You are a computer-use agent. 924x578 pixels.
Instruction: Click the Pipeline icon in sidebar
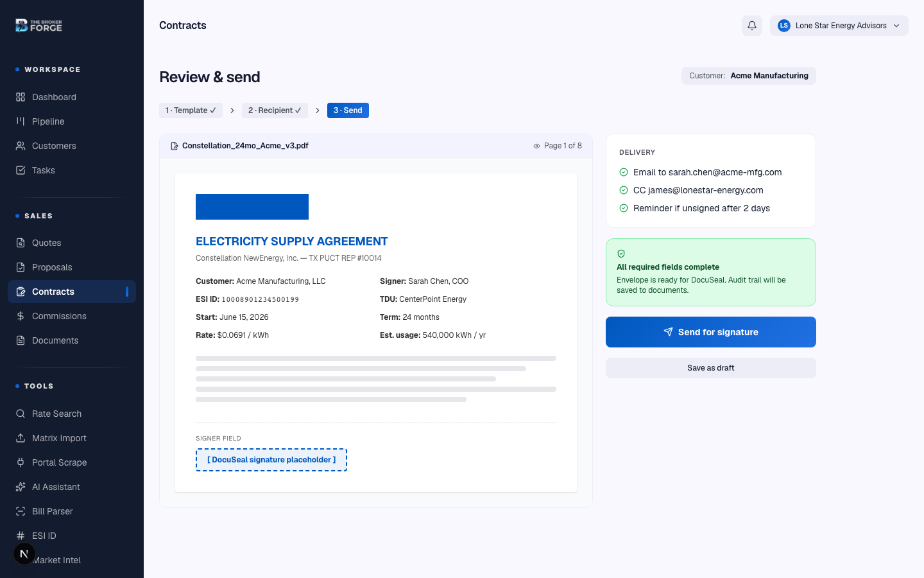pyautogui.click(x=21, y=121)
